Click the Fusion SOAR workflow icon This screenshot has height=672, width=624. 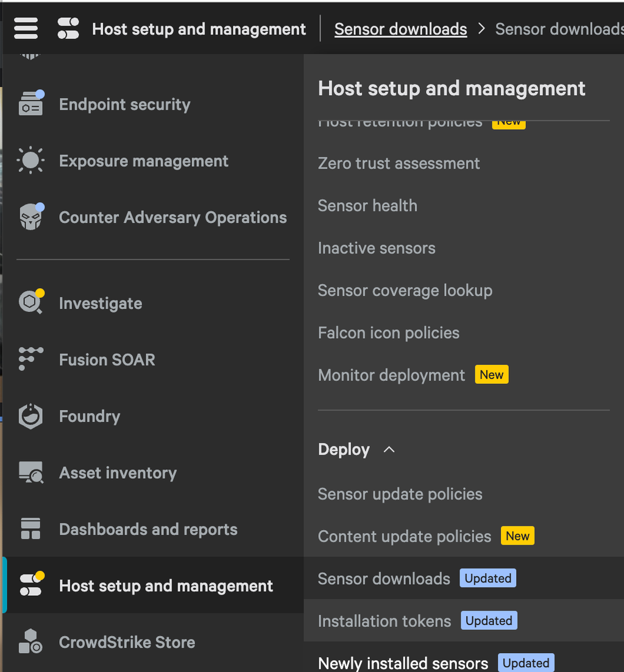point(30,359)
